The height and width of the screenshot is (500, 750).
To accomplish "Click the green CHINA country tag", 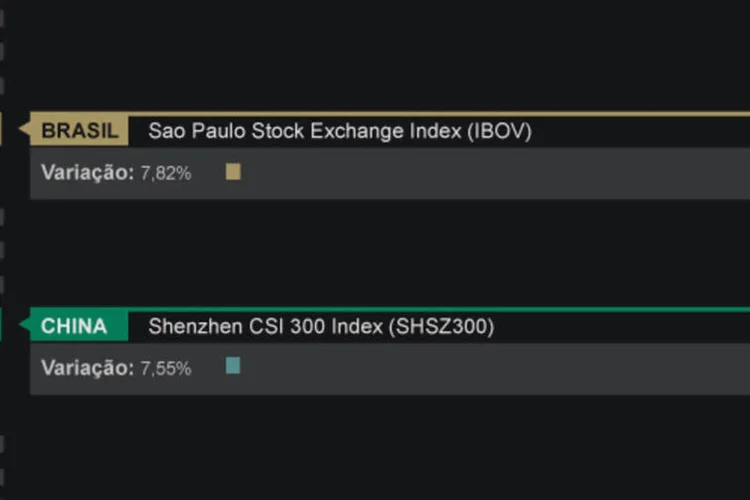I will (79, 325).
